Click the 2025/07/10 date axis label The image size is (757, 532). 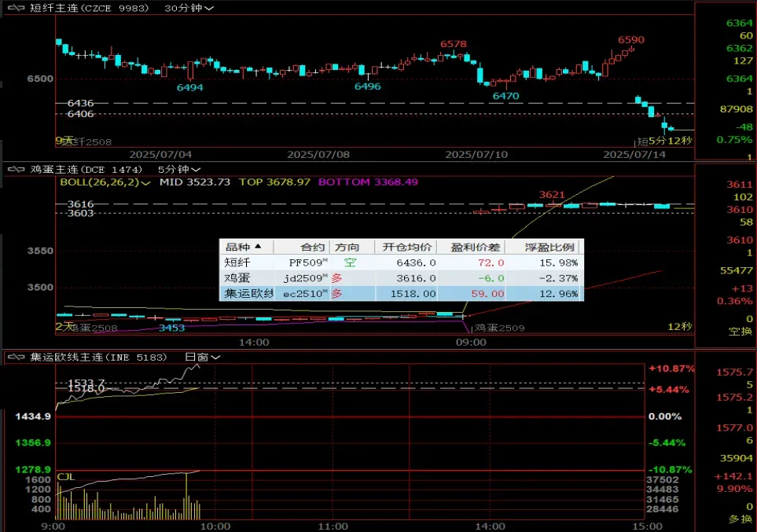(x=476, y=155)
